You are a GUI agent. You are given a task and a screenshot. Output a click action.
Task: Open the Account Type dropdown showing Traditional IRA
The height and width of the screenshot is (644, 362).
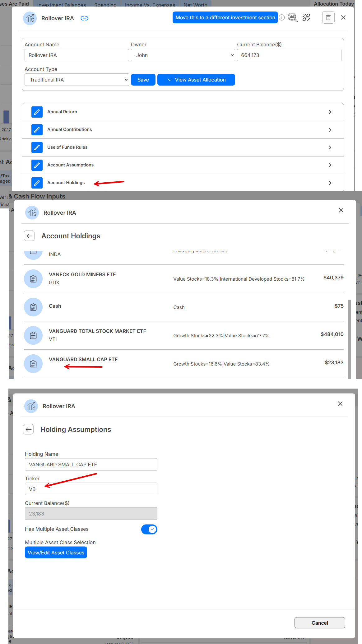click(77, 80)
